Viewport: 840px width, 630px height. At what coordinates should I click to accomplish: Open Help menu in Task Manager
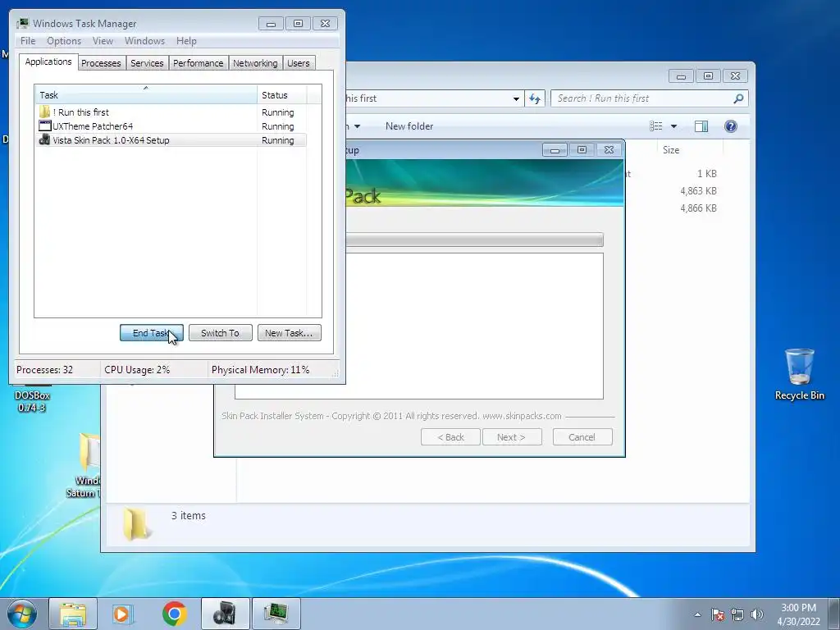point(186,41)
